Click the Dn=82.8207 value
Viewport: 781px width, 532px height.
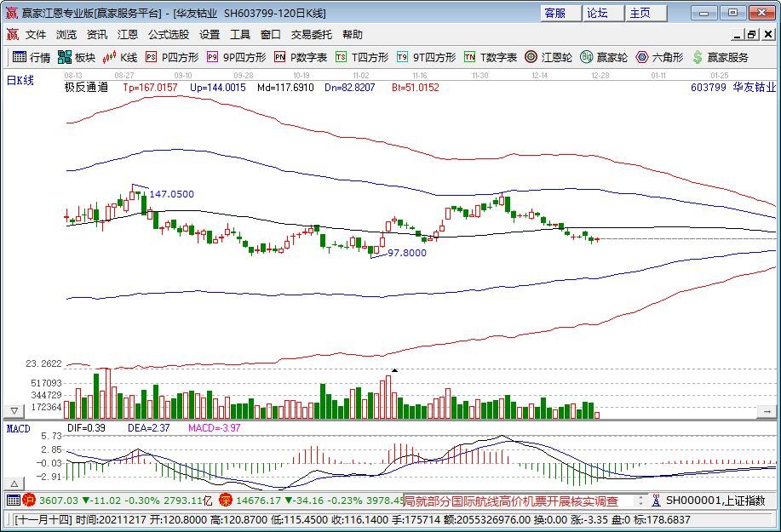click(350, 88)
